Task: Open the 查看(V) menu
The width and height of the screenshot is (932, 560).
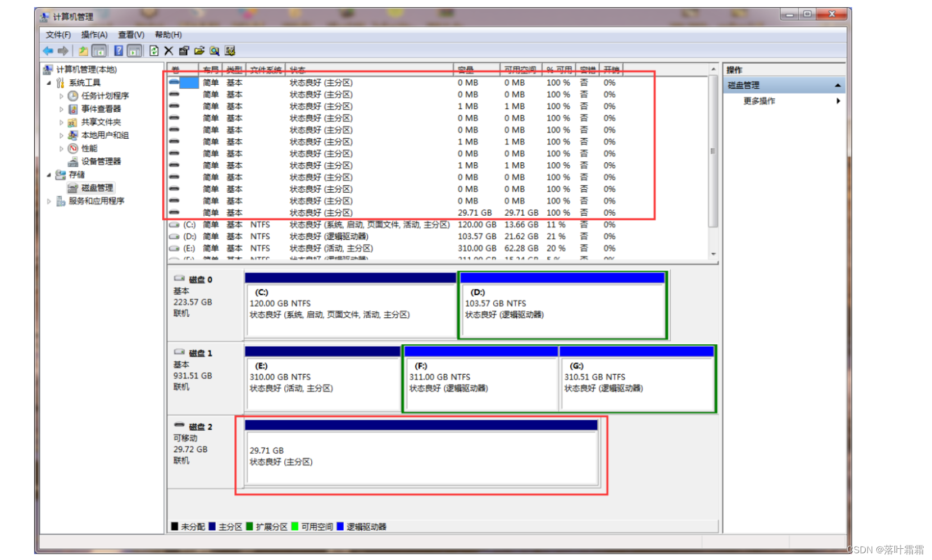Action: (131, 35)
